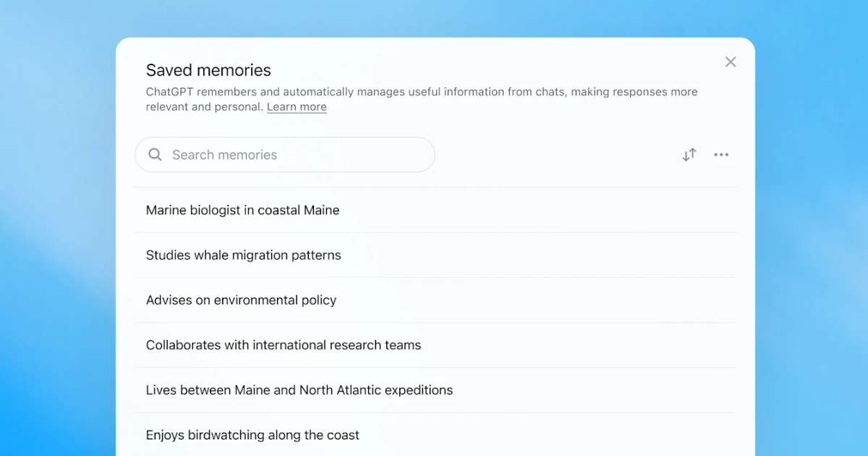The height and width of the screenshot is (456, 868).
Task: Click the magnifier icon in search box
Action: (155, 155)
